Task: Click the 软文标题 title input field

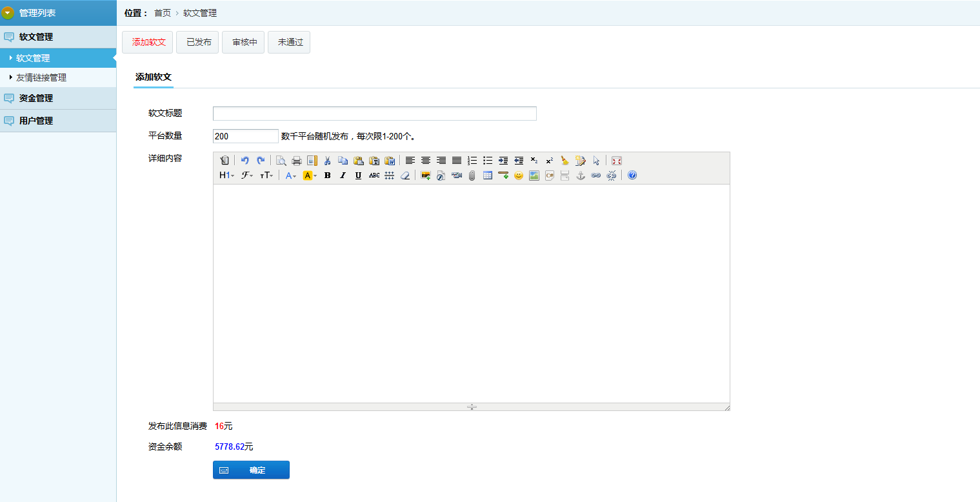Action: (x=374, y=114)
